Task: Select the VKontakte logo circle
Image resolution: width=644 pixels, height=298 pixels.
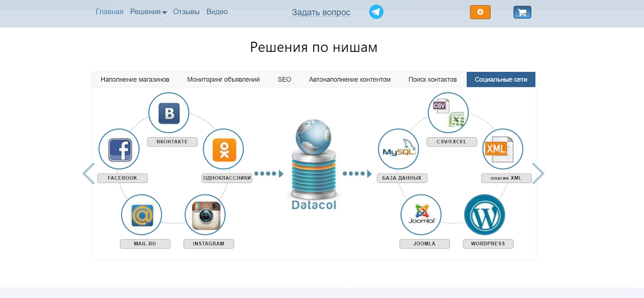Action: [169, 113]
